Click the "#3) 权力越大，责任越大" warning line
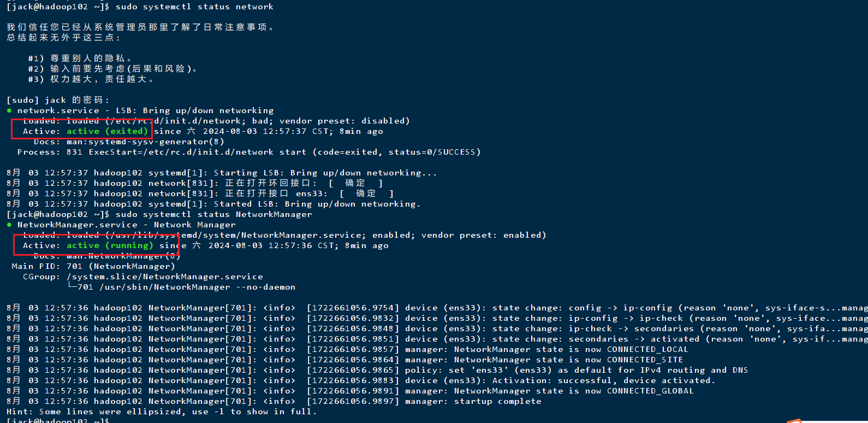Screen dimensions: 868x423 (x=91, y=79)
